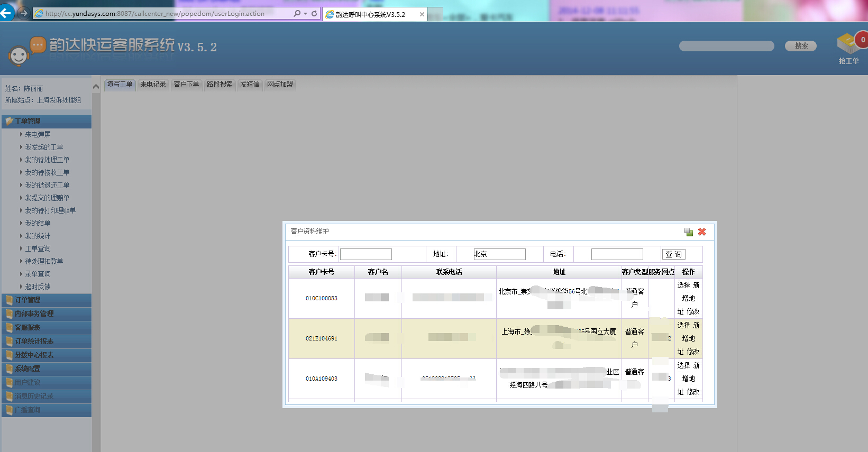Open 我的待接收工单 in sidebar
868x452 pixels.
[x=47, y=172]
